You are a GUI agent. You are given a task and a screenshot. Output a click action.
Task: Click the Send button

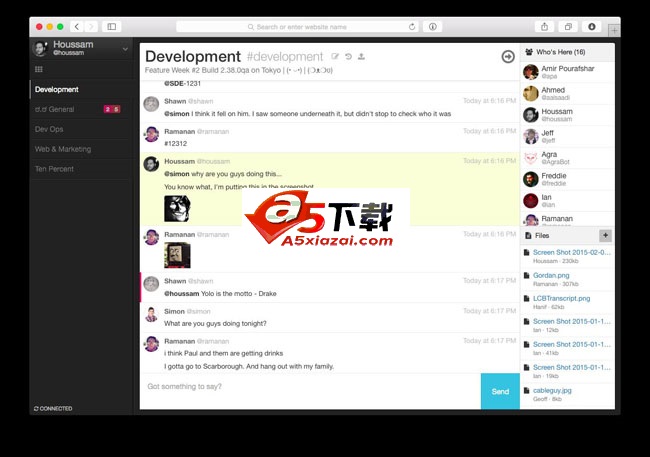(x=500, y=391)
